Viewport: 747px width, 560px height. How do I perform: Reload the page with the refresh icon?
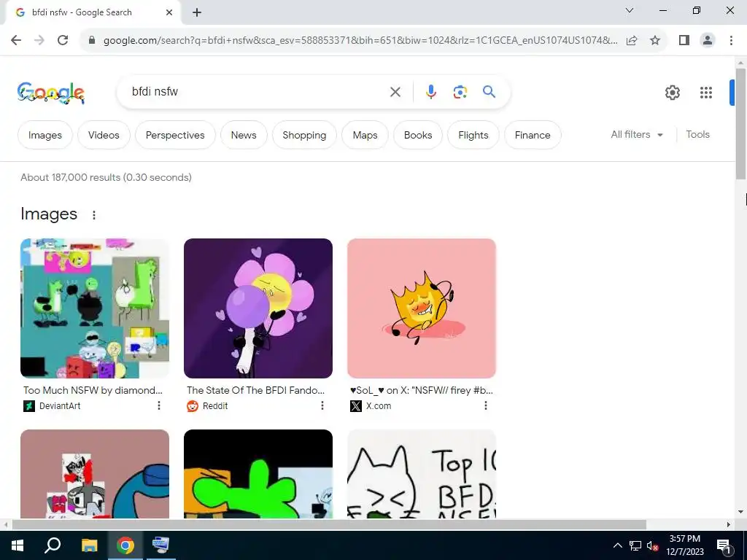pos(63,40)
